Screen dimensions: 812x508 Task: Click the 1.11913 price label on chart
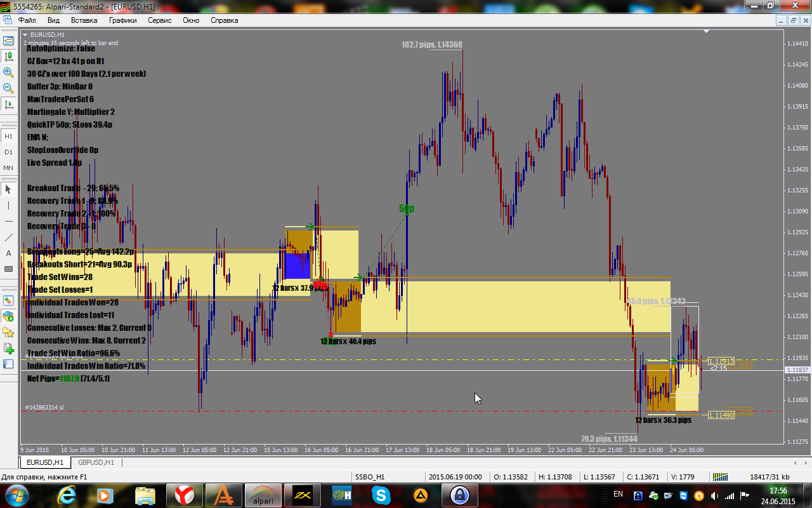(x=721, y=361)
